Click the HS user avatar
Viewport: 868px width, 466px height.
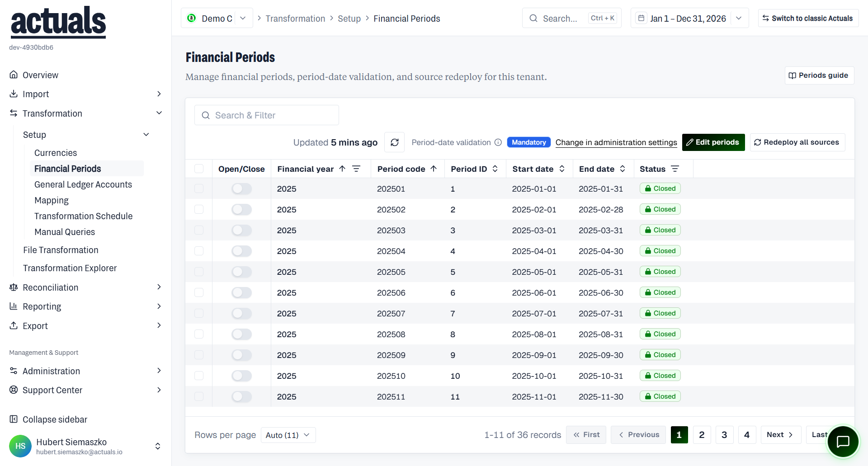(x=20, y=446)
